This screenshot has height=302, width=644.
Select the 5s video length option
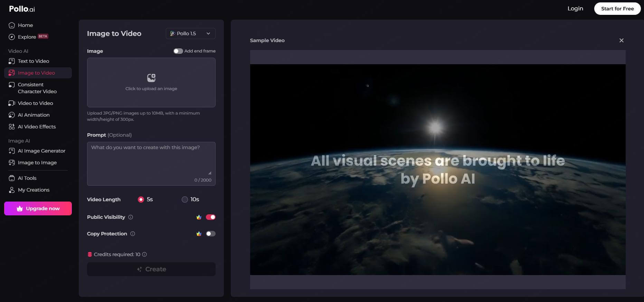pos(141,199)
